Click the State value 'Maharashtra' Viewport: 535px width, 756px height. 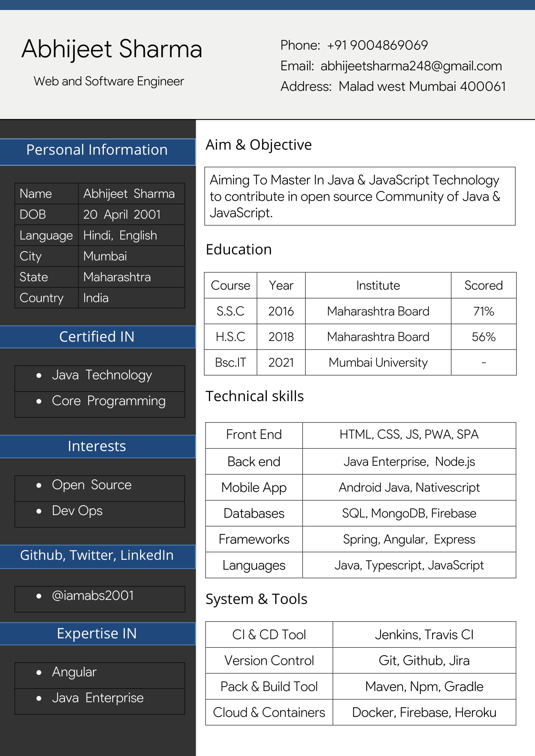coord(117,277)
